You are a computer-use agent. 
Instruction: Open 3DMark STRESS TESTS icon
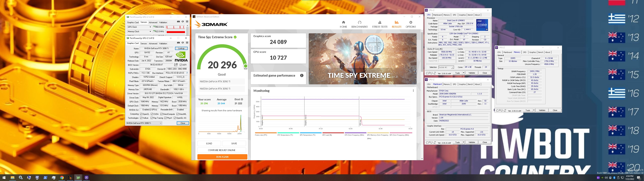coord(380,22)
